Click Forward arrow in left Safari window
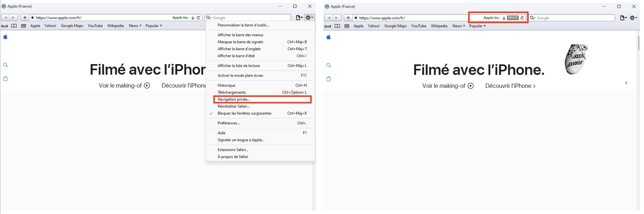This screenshot has height=214, width=644. 14,18
